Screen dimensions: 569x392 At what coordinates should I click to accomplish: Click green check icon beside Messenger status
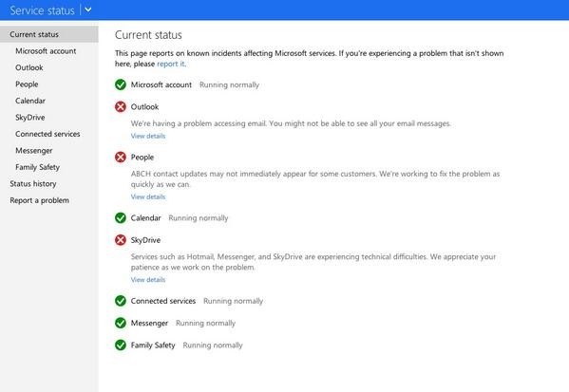coord(121,323)
